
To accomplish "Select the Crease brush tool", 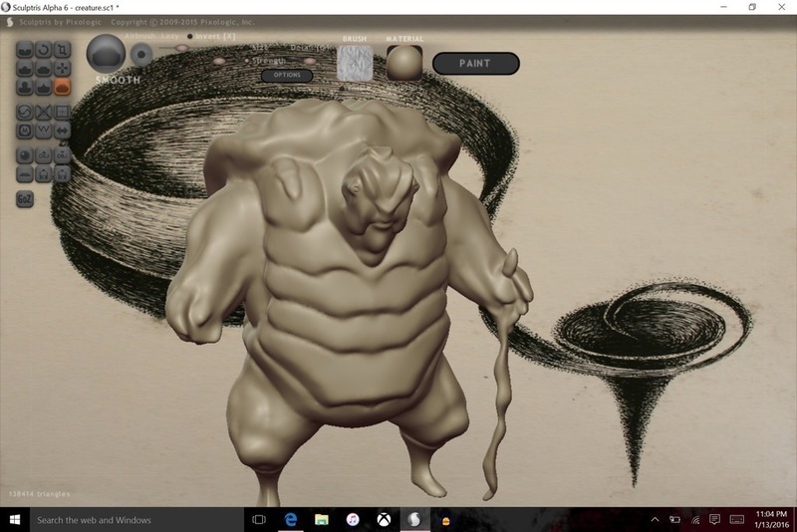I will (25, 50).
